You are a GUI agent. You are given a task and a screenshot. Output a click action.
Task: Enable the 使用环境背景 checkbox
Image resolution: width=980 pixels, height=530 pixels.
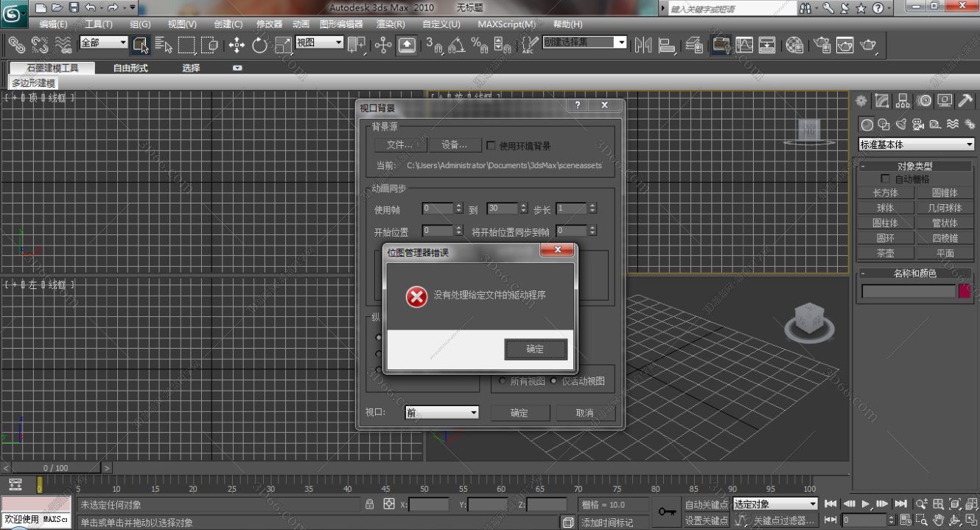coord(491,144)
